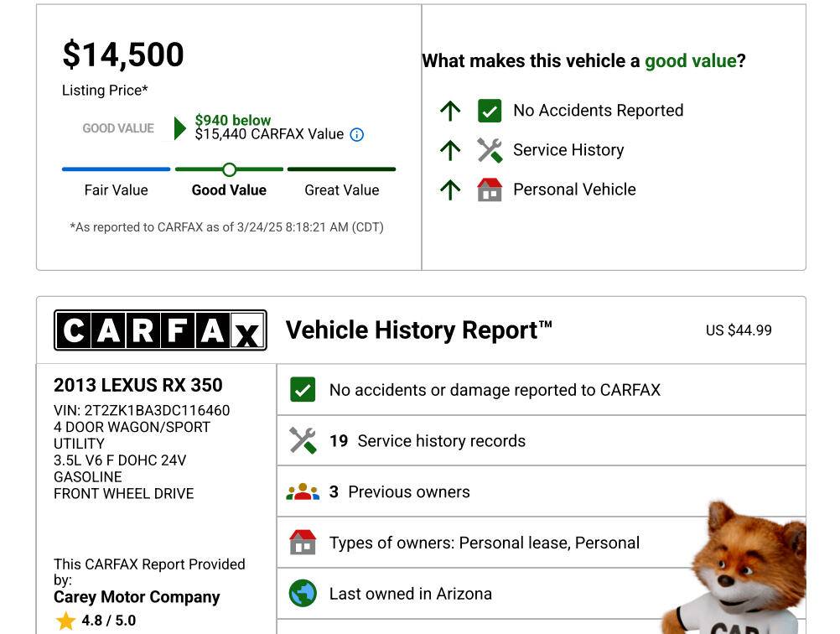
Task: Click the VIN 2T2ZK1BA3DC116460 text
Action: (x=142, y=411)
